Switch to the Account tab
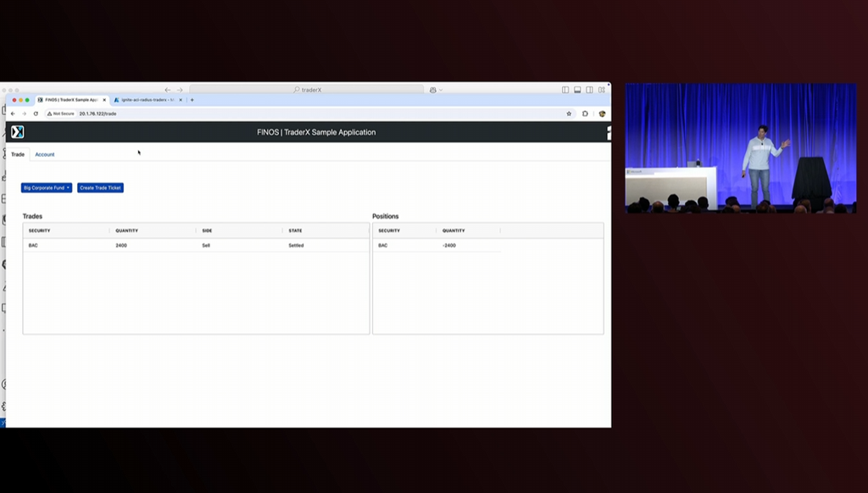The width and height of the screenshot is (868, 493). (x=45, y=155)
